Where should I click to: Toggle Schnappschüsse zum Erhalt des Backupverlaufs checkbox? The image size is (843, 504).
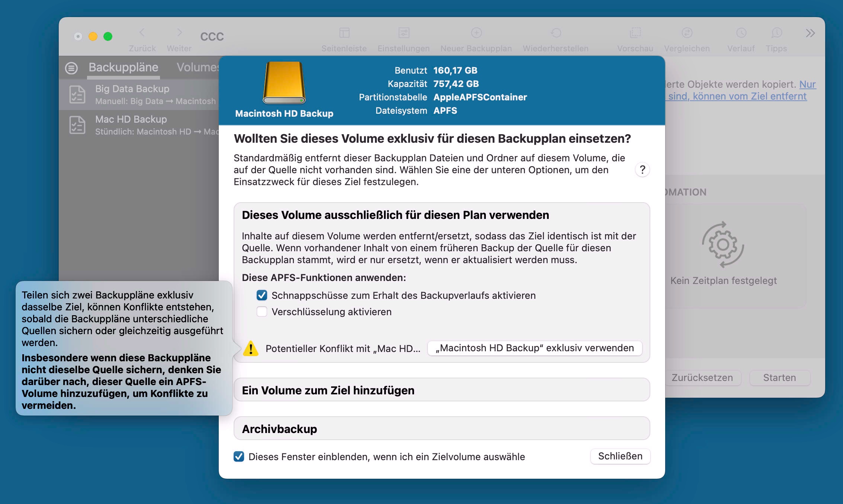[x=262, y=295]
